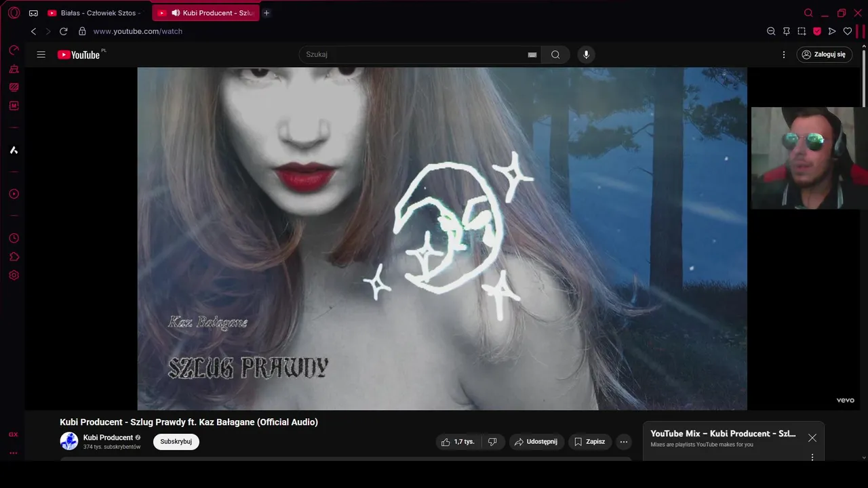The image size is (868, 488).
Task: Open a new tab with plus button
Action: (267, 13)
